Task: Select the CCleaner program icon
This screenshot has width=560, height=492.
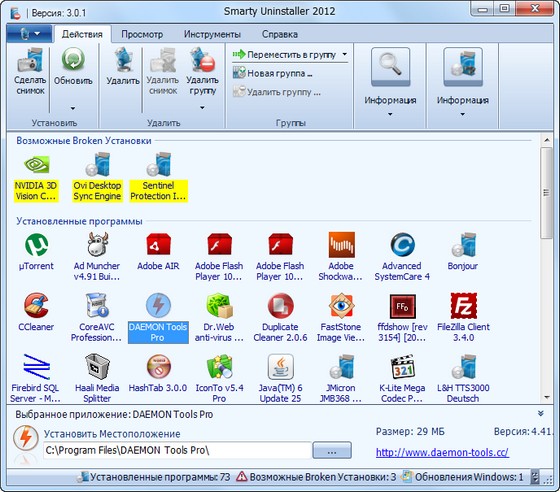Action: pyautogui.click(x=36, y=306)
